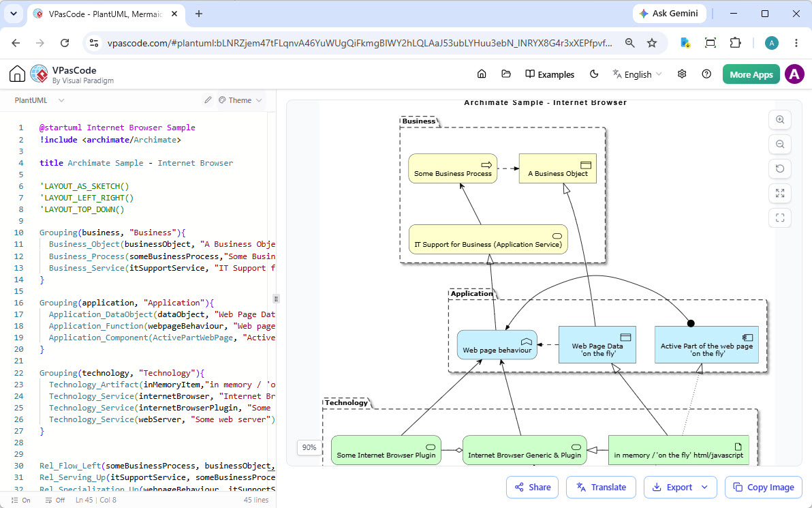Click the download extension icon in browser toolbar
This screenshot has width=812, height=508.
coord(685,43)
